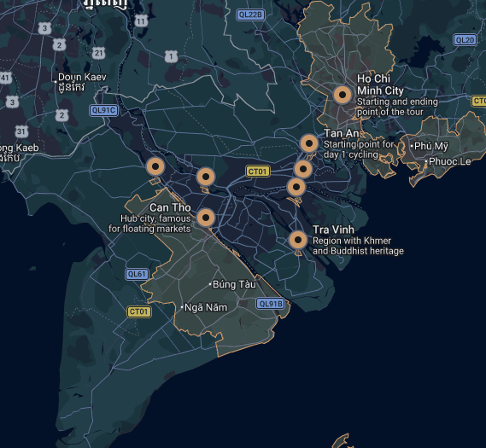Click the westernmost orange map pin

click(155, 166)
